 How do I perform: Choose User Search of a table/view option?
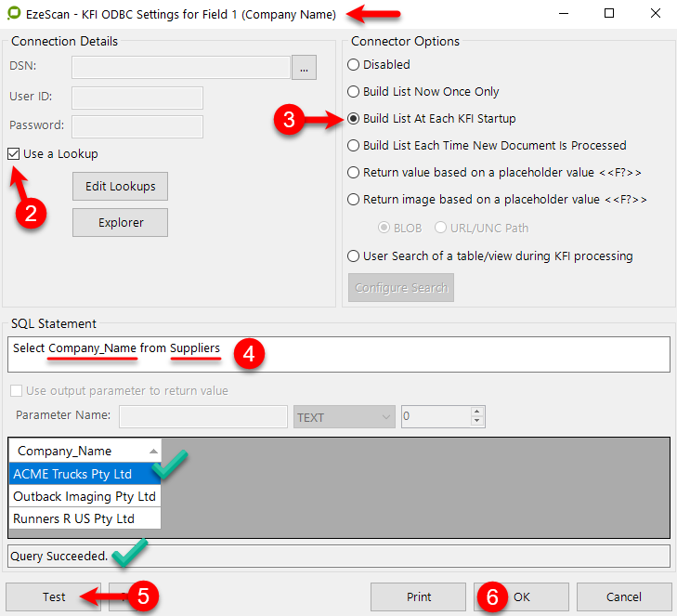click(353, 256)
